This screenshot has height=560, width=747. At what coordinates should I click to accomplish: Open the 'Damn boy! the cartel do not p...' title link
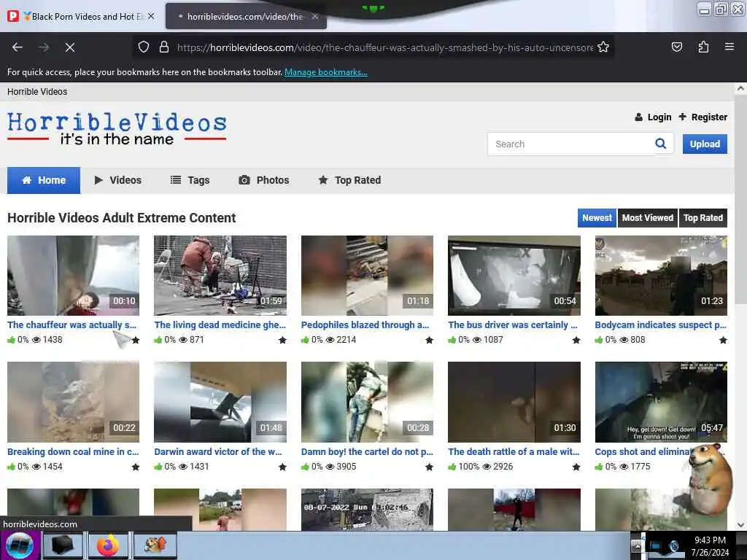pyautogui.click(x=367, y=451)
